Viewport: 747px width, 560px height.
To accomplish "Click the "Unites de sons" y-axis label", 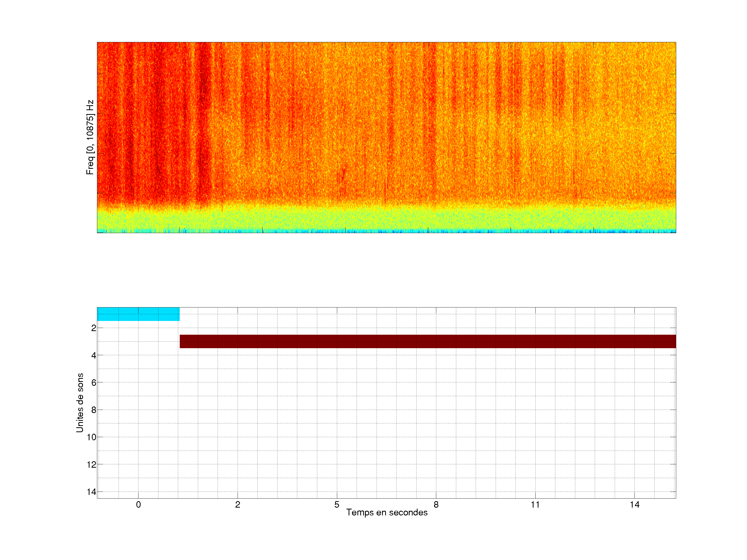I will 80,403.
